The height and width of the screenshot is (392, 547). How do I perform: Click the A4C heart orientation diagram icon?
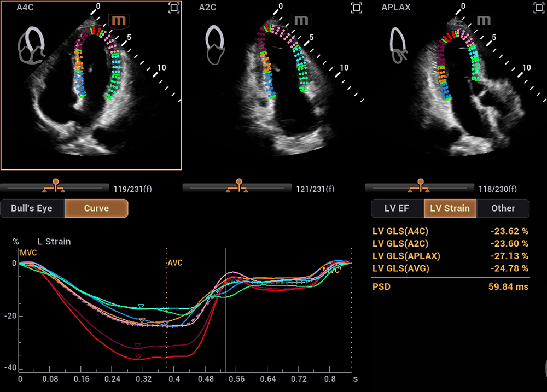point(32,44)
